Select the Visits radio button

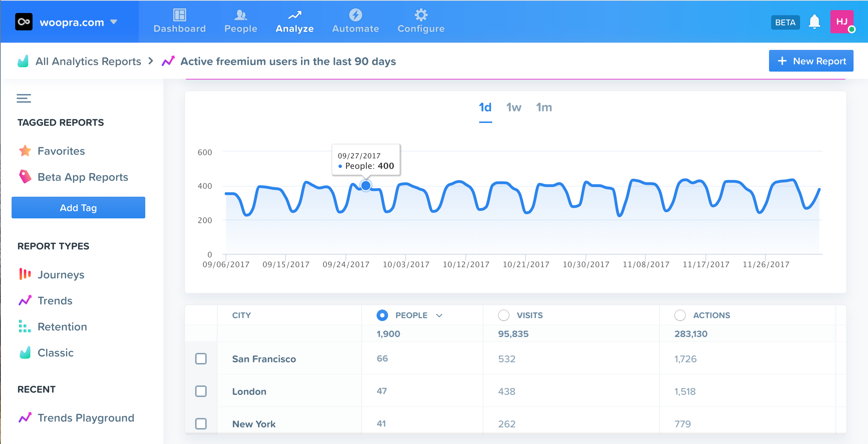tap(503, 315)
